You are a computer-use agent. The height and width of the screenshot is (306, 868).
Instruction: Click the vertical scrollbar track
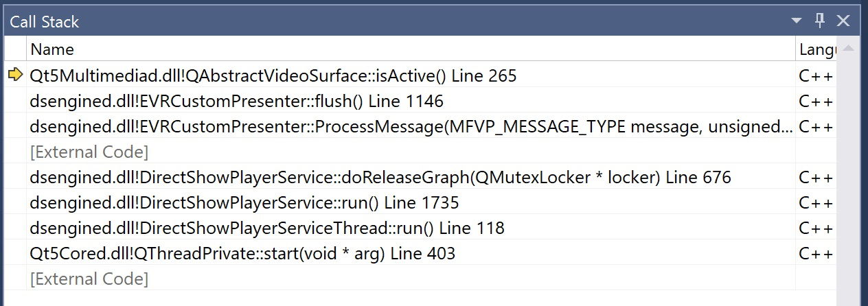(849, 178)
